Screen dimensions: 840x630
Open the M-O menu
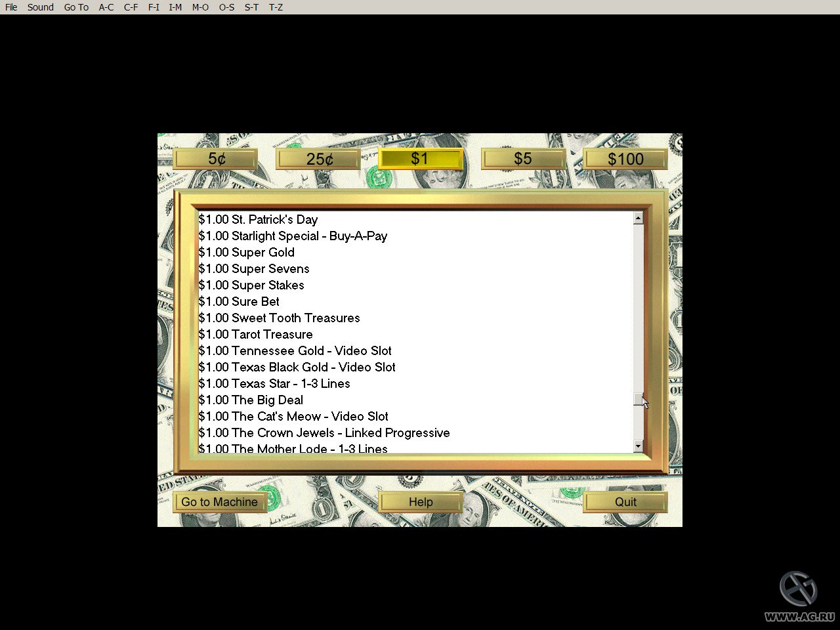click(200, 7)
